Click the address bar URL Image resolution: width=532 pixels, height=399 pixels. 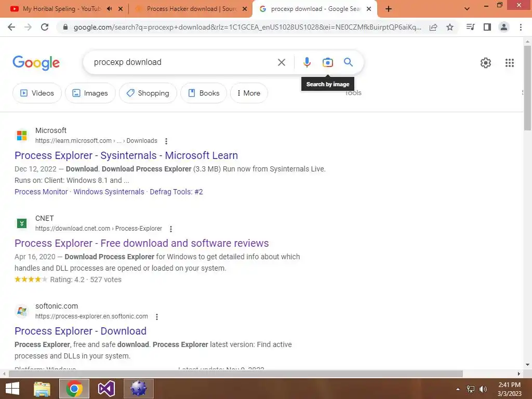(x=247, y=27)
